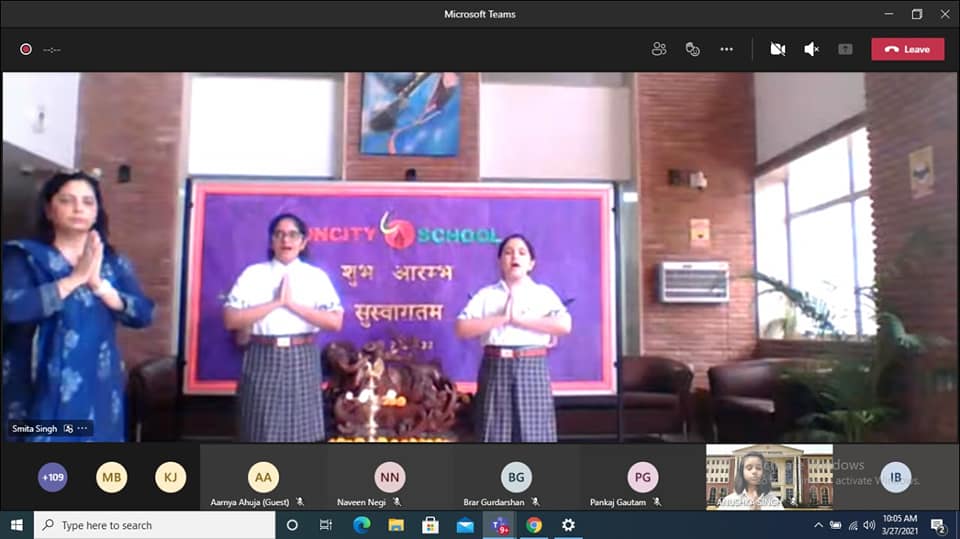Open more options for Smita Singh
The height and width of the screenshot is (539, 960).
pyautogui.click(x=83, y=428)
